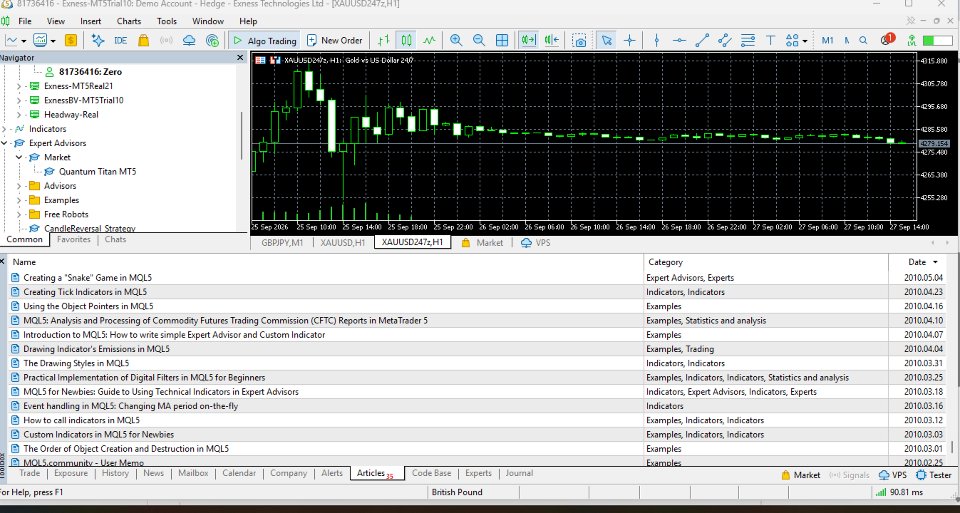Activate the crosshair cursor mode

629,40
